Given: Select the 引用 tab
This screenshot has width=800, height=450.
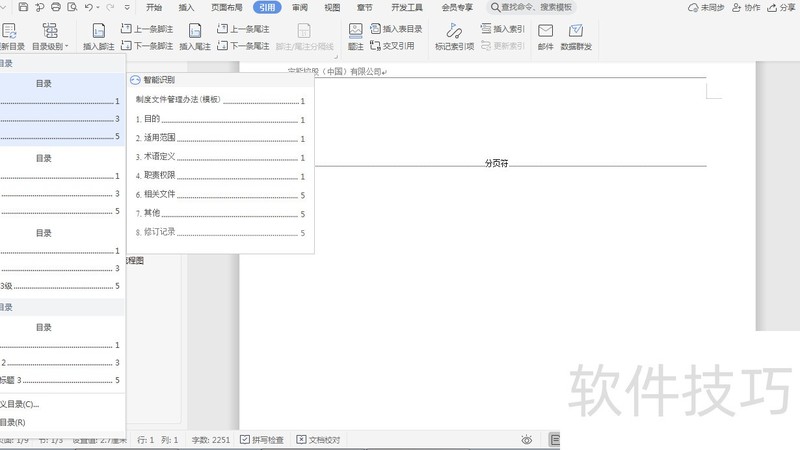Looking at the screenshot, I should point(267,7).
